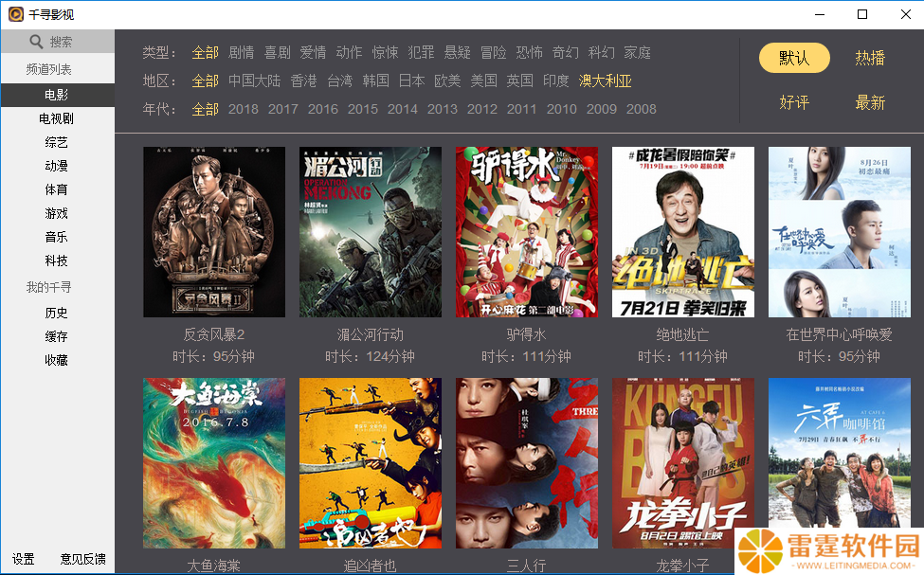Filter year by 2016
The height and width of the screenshot is (575, 924).
click(323, 109)
